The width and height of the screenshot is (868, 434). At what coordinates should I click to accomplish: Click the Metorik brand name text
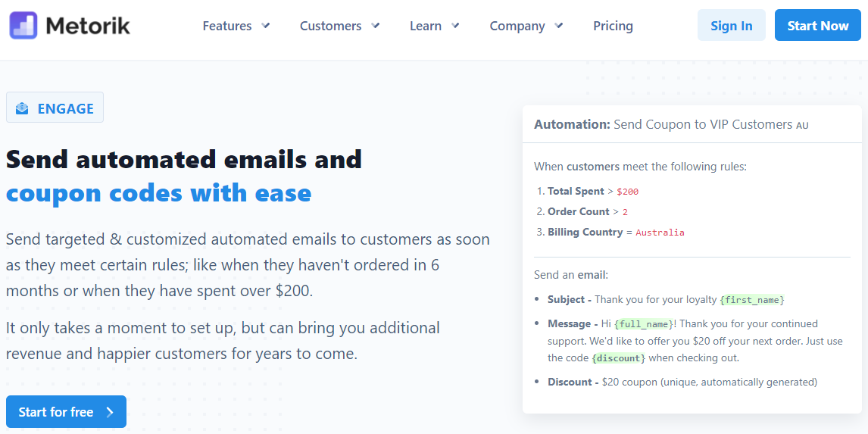pyautogui.click(x=88, y=26)
